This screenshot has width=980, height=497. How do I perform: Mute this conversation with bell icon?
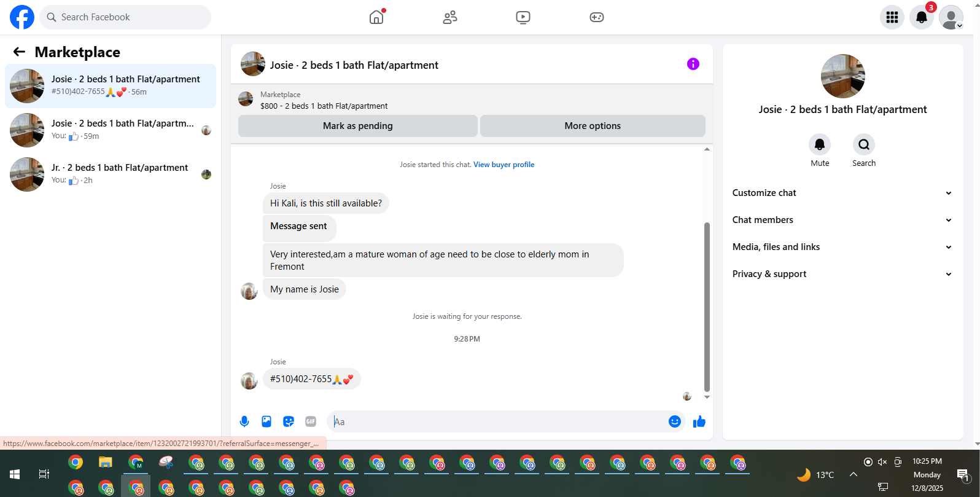click(x=820, y=144)
